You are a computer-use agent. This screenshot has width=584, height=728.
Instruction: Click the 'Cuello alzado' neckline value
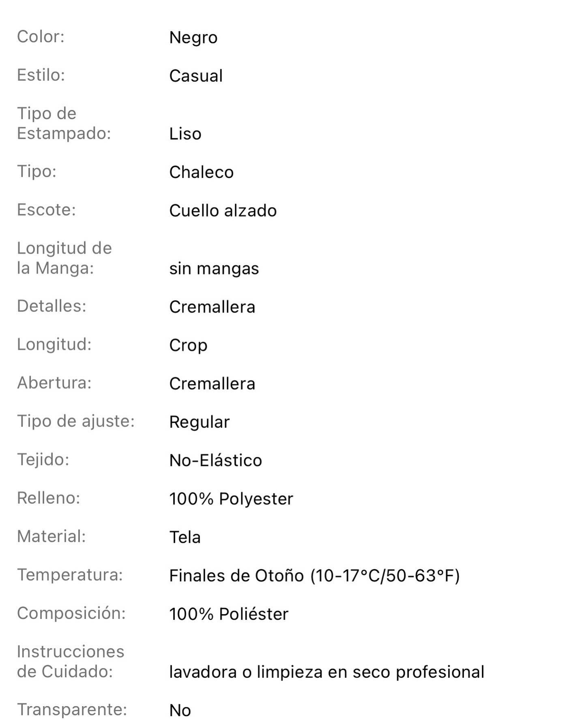click(x=223, y=211)
